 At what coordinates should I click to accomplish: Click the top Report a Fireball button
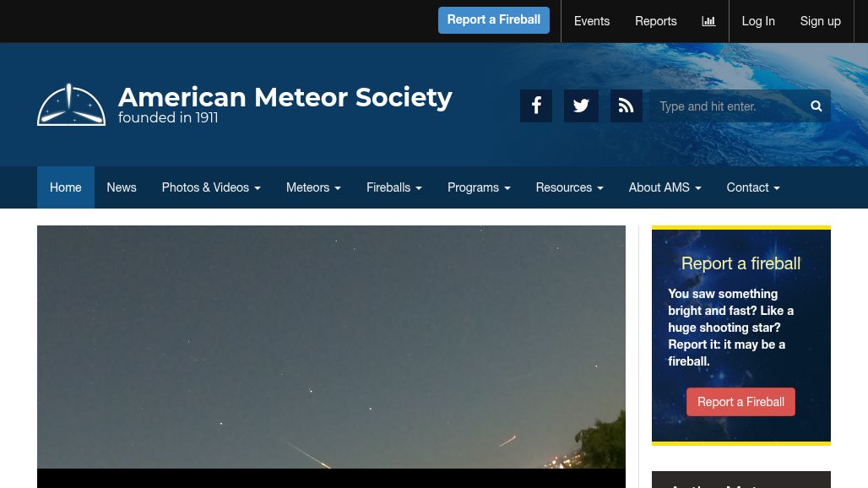tap(493, 19)
